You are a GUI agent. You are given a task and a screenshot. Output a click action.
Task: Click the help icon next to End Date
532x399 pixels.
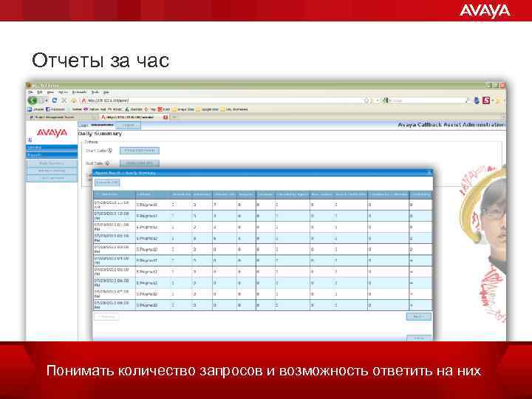[x=107, y=163]
